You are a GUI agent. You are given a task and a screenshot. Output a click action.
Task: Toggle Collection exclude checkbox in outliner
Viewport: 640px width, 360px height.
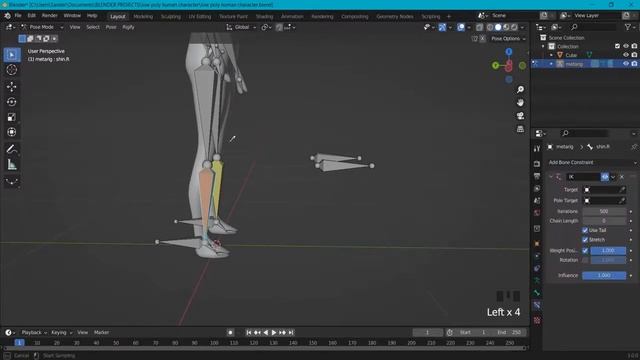(617, 46)
